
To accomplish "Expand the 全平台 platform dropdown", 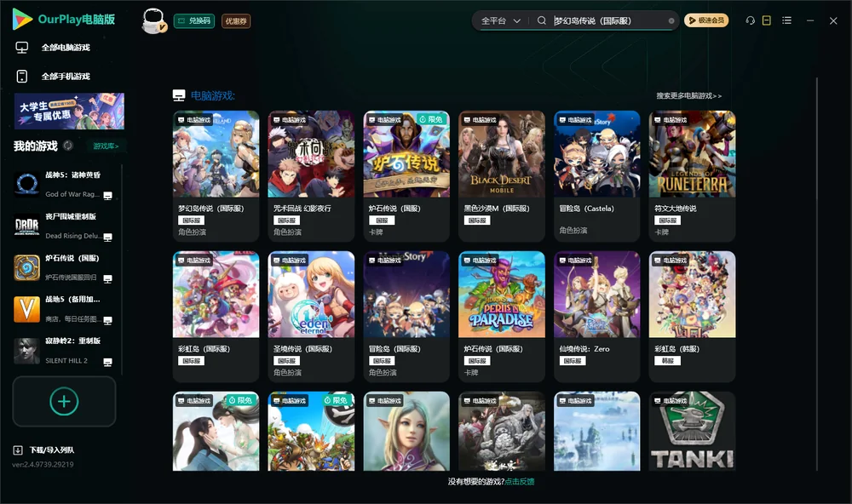I will click(500, 20).
